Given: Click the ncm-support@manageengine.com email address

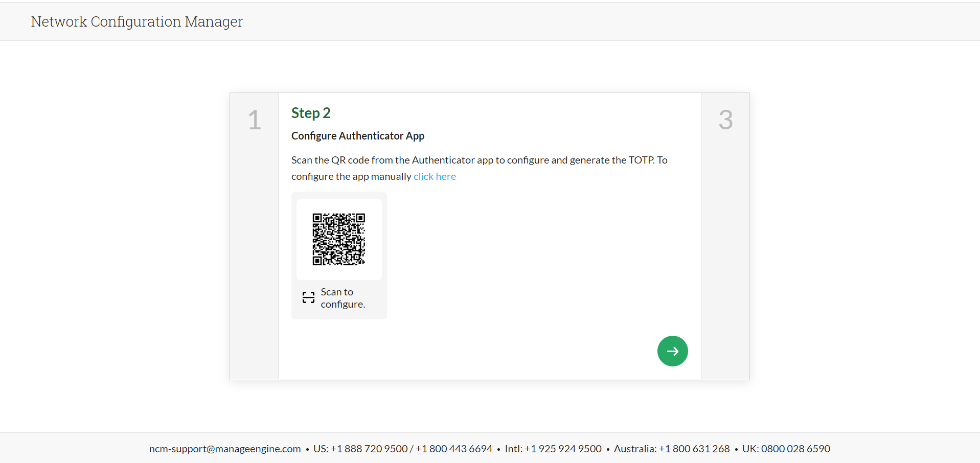Looking at the screenshot, I should (225, 449).
